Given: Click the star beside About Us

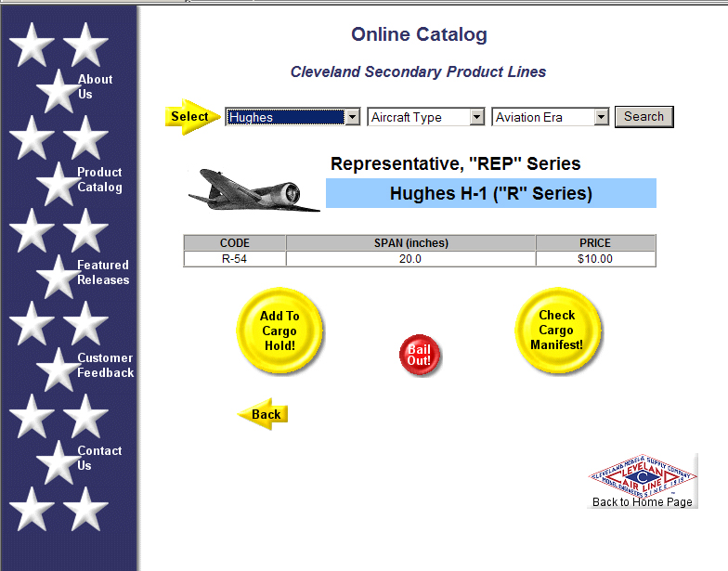Looking at the screenshot, I should 57,90.
